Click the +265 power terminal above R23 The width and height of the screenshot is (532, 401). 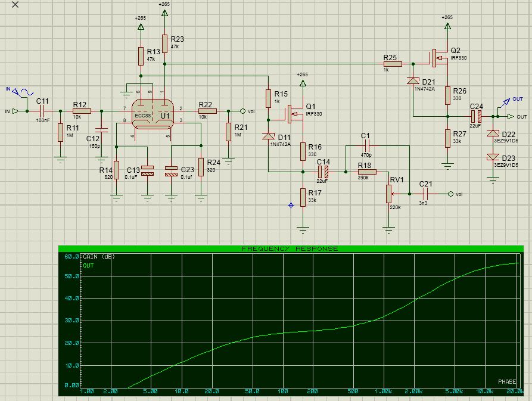tap(164, 14)
